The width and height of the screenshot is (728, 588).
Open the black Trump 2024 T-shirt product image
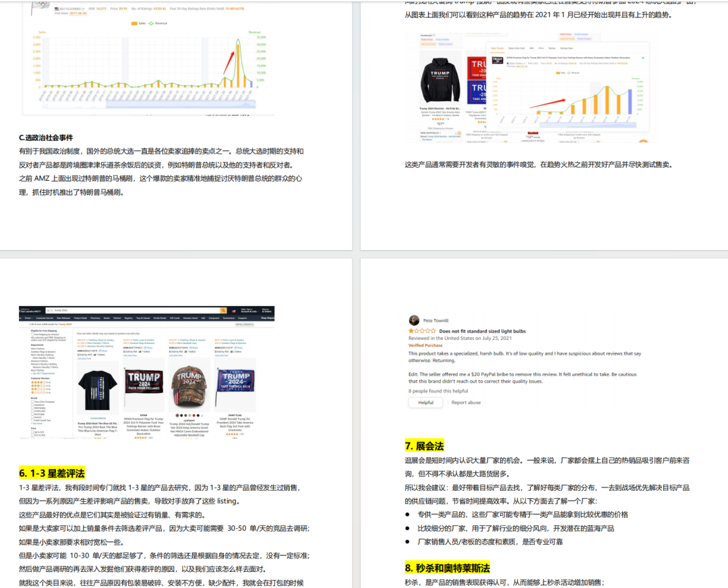pos(98,389)
